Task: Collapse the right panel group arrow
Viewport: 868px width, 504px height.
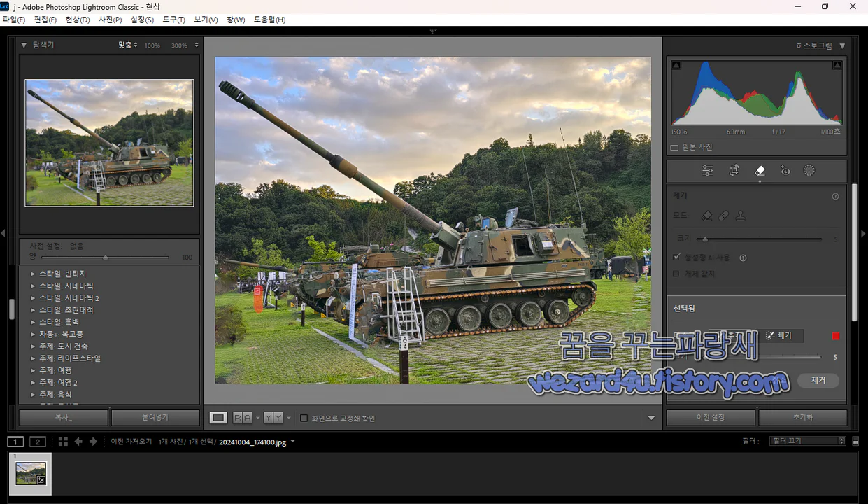Action: pyautogui.click(x=863, y=233)
